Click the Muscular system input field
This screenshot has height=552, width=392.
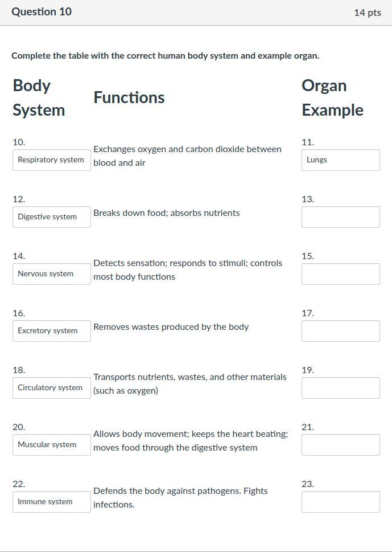pos(51,445)
